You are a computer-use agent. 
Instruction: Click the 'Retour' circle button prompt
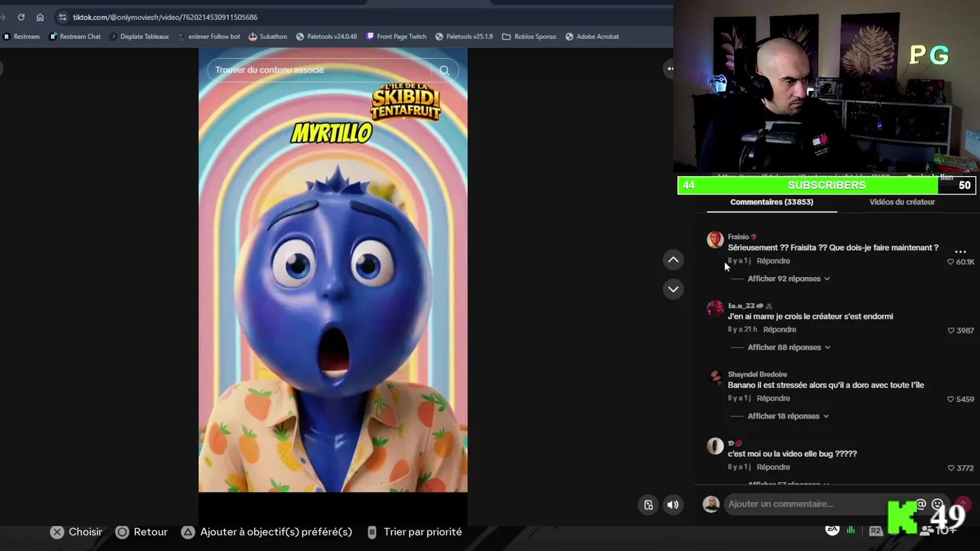point(142,532)
